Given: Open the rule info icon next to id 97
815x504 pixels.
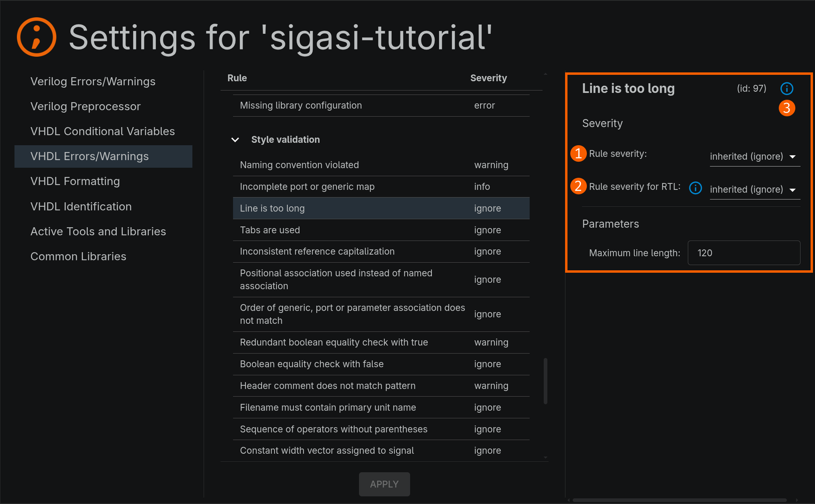Looking at the screenshot, I should [x=786, y=88].
